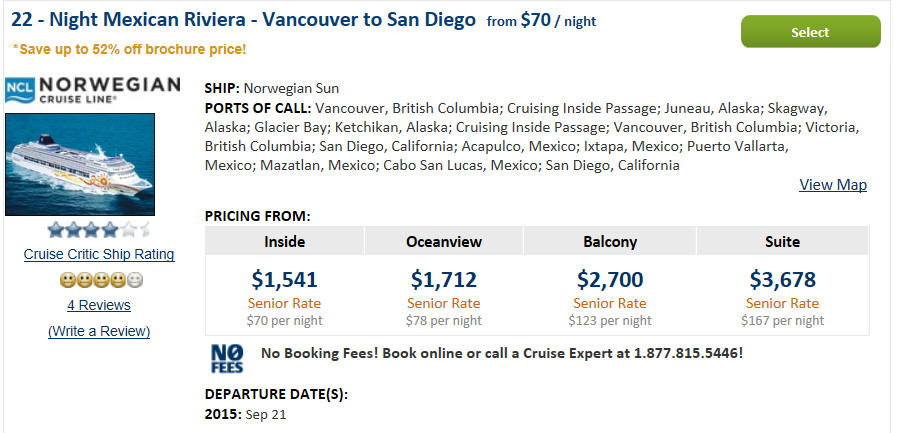Click the $3,678 Suite price
This screenshot has height=433, width=899.
point(783,280)
